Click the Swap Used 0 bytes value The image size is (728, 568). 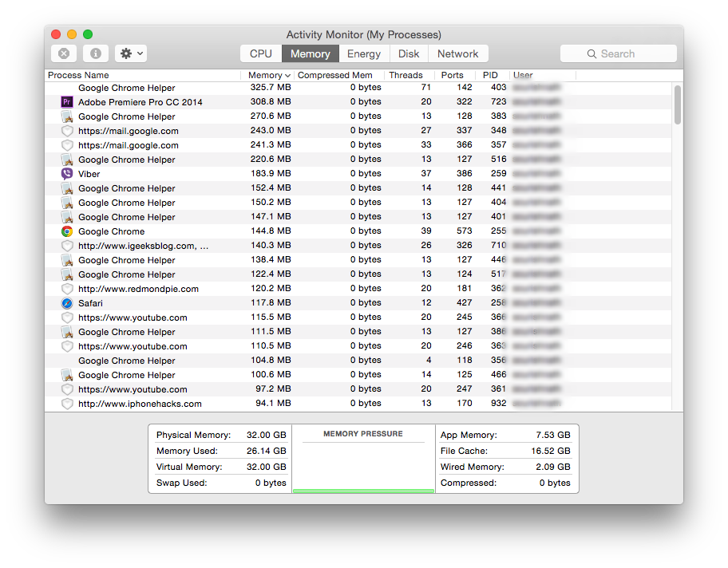271,483
